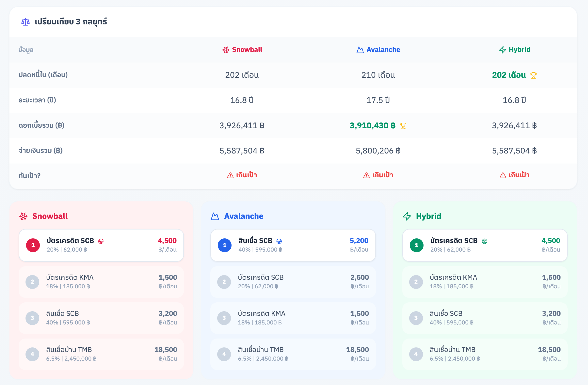The height and width of the screenshot is (385, 588).
Task: Click the lightning icon on Hybrid card heading
Action: pyautogui.click(x=407, y=216)
